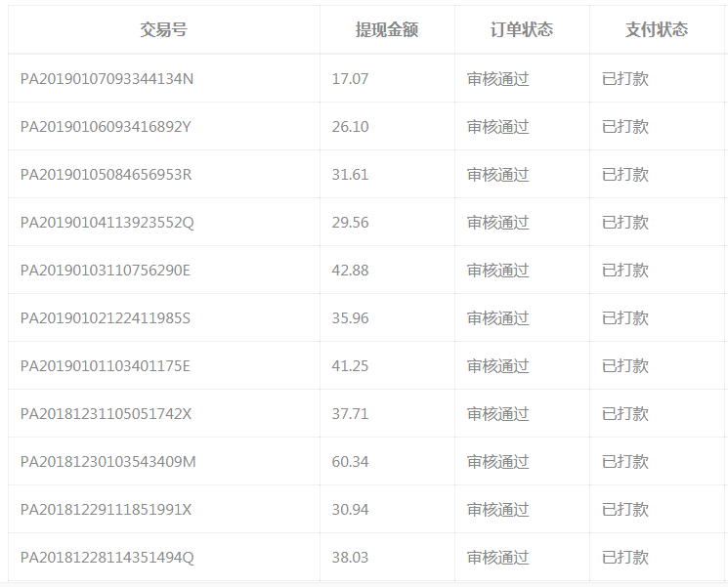Click 审核通过 in the 35.96 row
The image size is (728, 587).
(497, 318)
